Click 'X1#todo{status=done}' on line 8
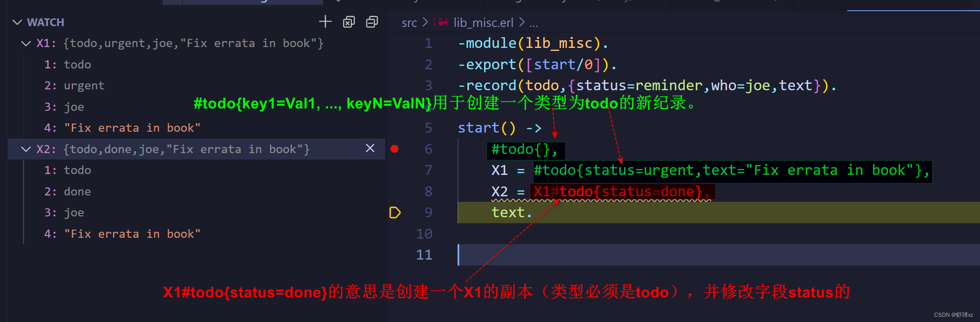The width and height of the screenshot is (980, 322). click(x=618, y=192)
